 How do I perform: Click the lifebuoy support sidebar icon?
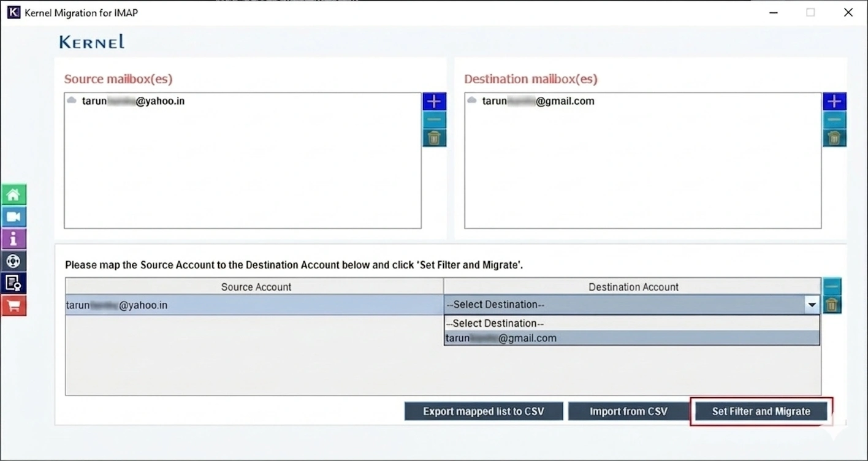(x=13, y=261)
